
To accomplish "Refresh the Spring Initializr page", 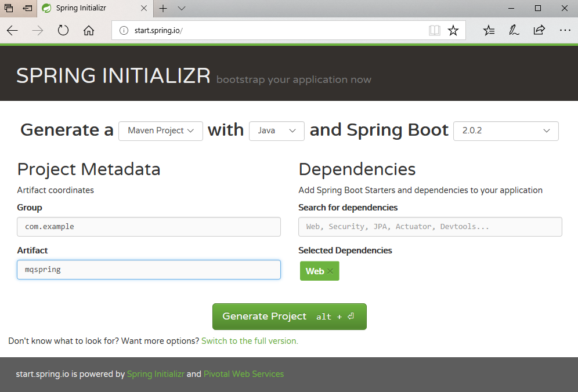I will click(63, 30).
